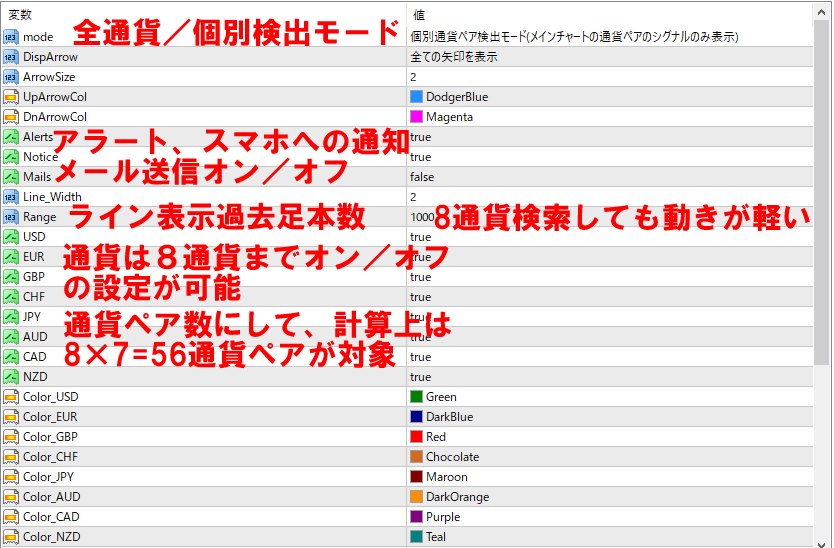Click the vertical scrollbar thumb

pos(822,193)
